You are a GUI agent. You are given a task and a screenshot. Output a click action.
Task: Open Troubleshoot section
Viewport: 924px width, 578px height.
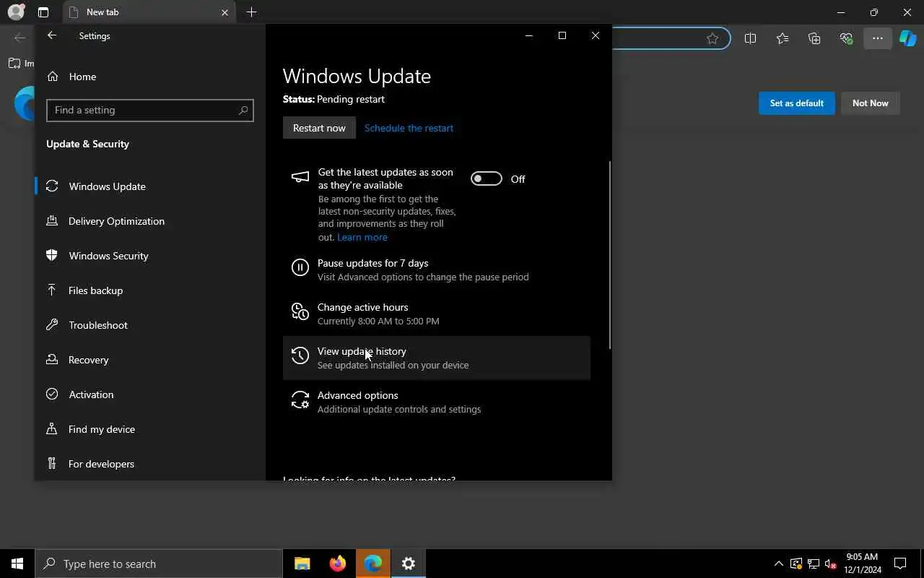(x=150, y=325)
